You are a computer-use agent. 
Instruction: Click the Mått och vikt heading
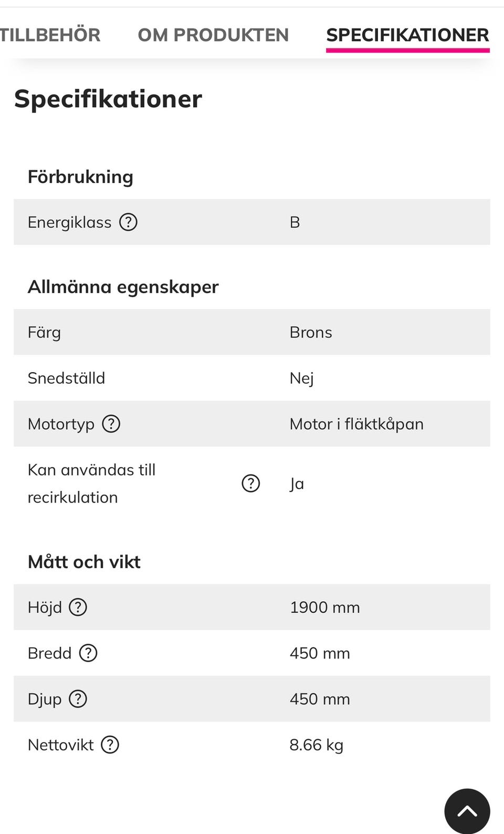point(84,562)
